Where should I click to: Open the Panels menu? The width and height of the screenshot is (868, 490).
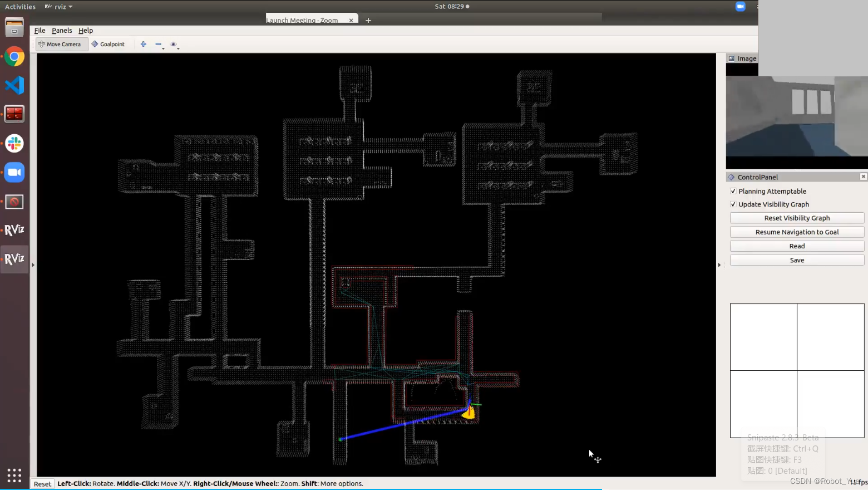pyautogui.click(x=62, y=31)
